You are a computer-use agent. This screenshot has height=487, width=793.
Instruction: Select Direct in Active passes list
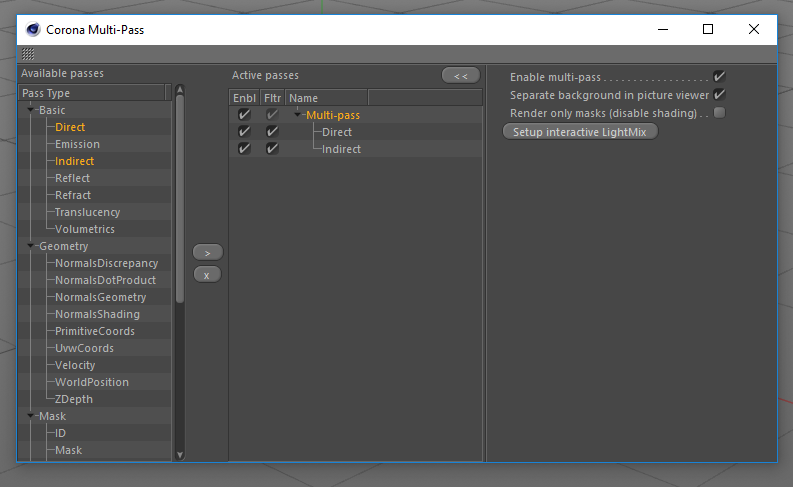[x=337, y=132]
